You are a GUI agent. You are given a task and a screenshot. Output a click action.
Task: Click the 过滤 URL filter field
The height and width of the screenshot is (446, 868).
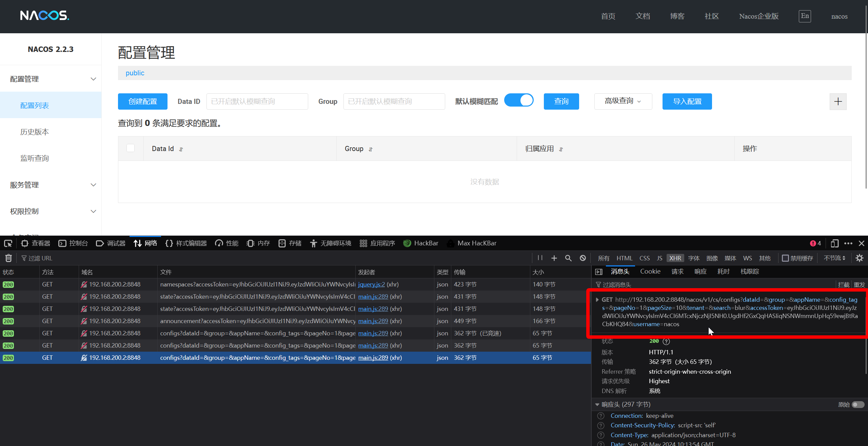[x=275, y=258]
